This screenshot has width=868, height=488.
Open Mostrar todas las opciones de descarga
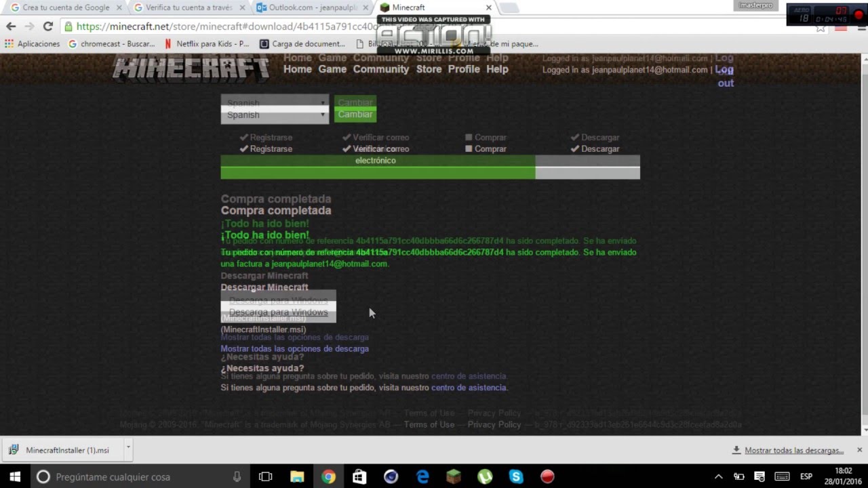click(294, 348)
